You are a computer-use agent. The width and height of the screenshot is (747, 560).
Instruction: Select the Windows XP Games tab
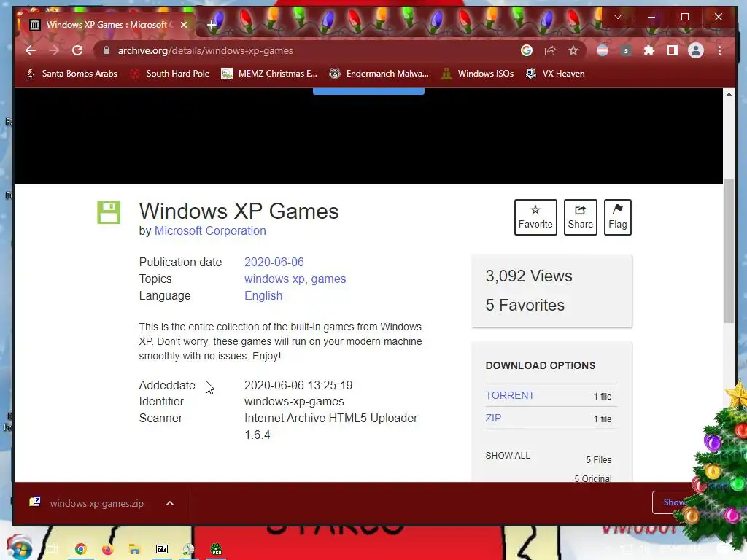coord(108,25)
